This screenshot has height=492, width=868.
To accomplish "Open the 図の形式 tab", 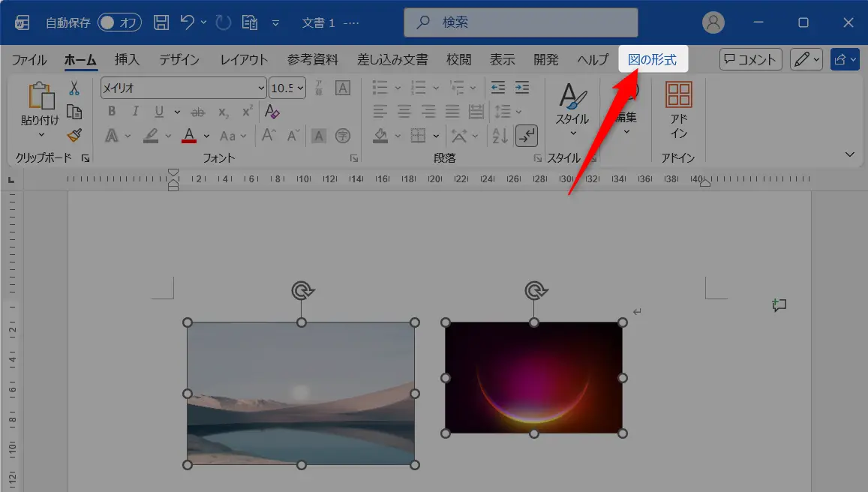I will (653, 59).
